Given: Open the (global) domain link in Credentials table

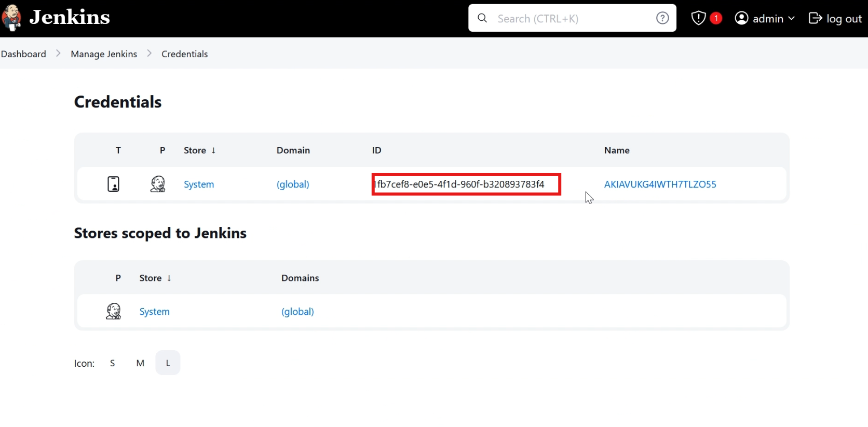Looking at the screenshot, I should [293, 184].
